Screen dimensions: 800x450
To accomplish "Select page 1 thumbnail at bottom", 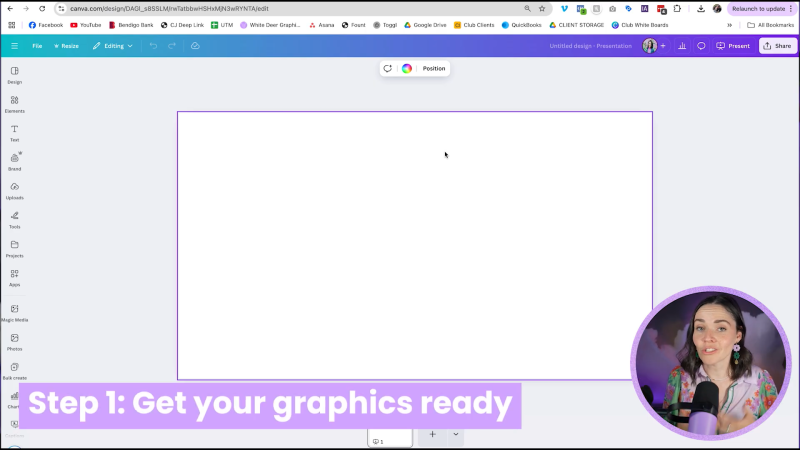I will pyautogui.click(x=390, y=438).
